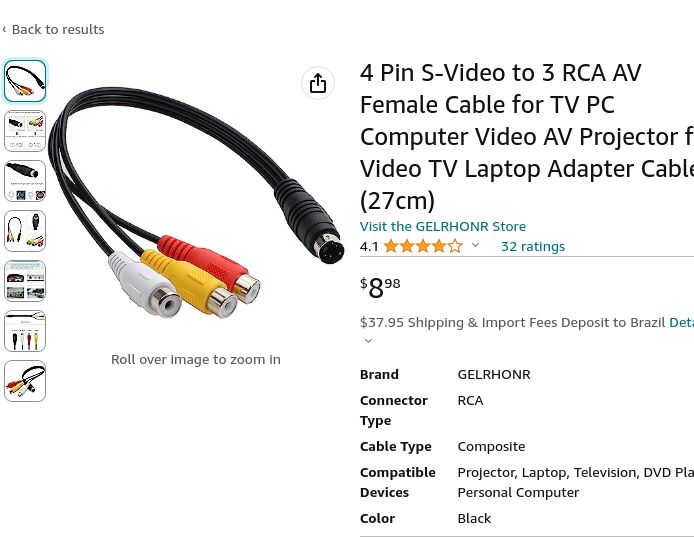
Task: Click the star rating icons
Action: pos(423,246)
